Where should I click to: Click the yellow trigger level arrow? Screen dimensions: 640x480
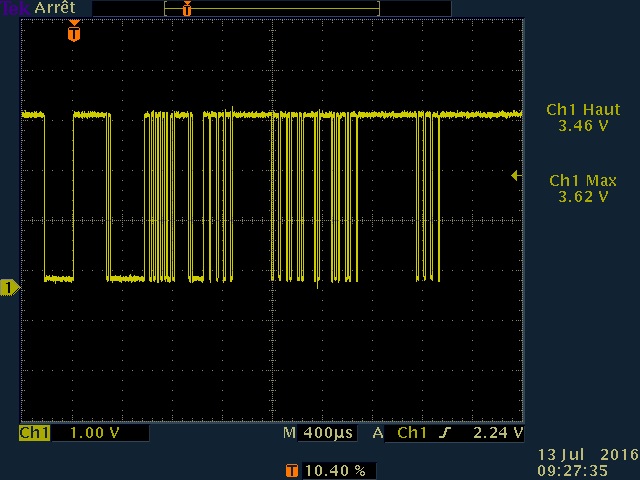516,176
